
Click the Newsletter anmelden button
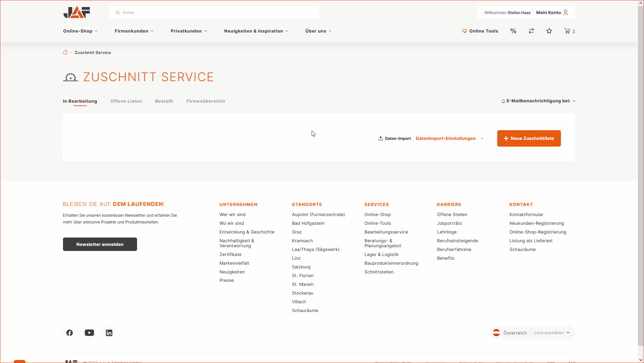[x=100, y=244]
